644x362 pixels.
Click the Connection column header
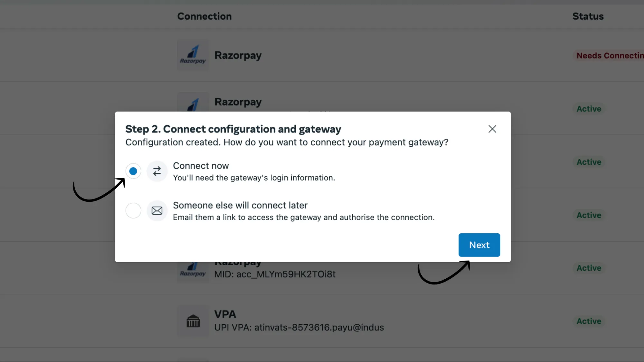point(204,16)
